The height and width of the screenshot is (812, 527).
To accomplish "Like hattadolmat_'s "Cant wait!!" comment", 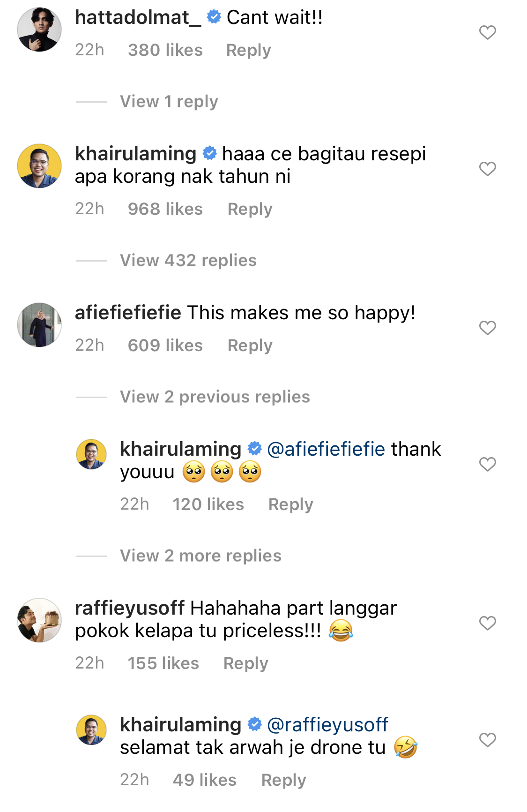I will coord(487,33).
